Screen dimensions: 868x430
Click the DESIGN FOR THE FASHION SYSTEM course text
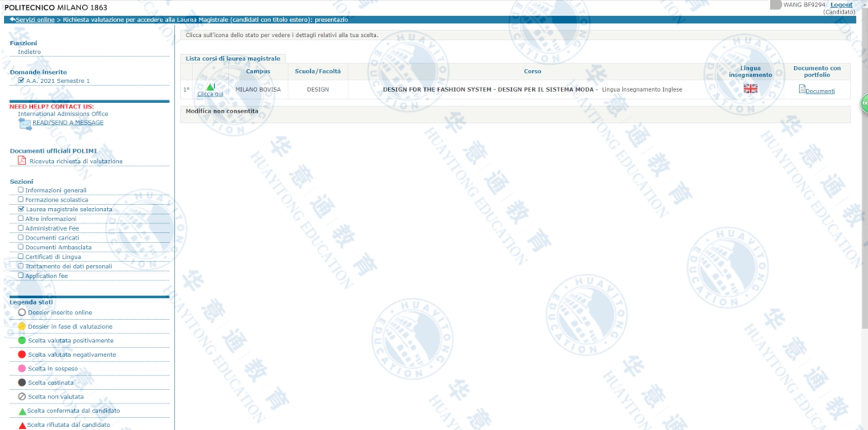pyautogui.click(x=490, y=89)
